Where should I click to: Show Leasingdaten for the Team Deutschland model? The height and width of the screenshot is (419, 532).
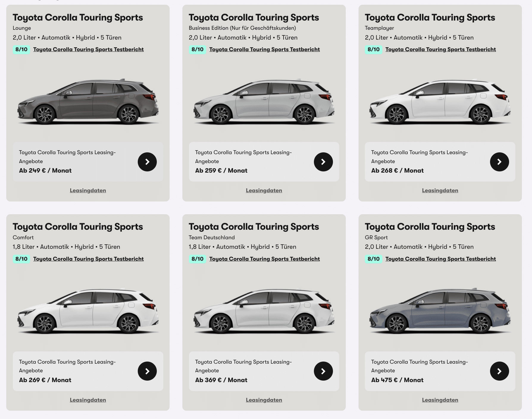click(x=264, y=400)
